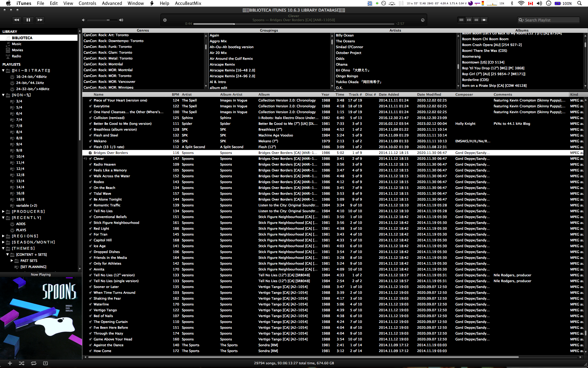Toggle checkbox for Mekano
The height and width of the screenshot is (368, 588).
click(90, 141)
